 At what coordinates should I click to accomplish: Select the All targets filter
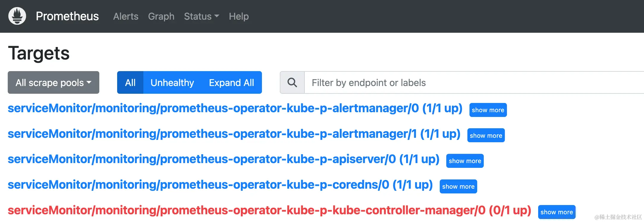(130, 82)
